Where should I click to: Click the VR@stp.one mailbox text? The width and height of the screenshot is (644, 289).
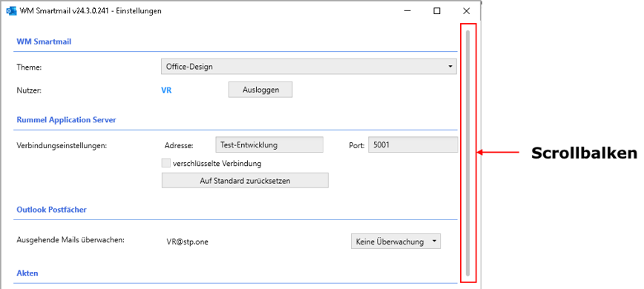187,242
